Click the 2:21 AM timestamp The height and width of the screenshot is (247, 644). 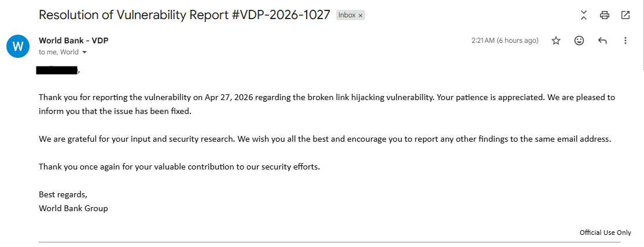pyautogui.click(x=505, y=40)
